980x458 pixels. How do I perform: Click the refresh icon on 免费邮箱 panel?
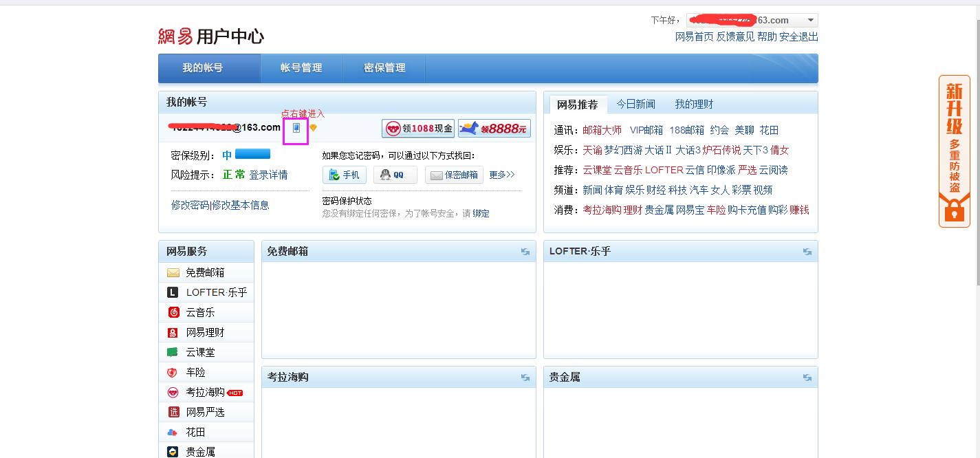point(525,252)
